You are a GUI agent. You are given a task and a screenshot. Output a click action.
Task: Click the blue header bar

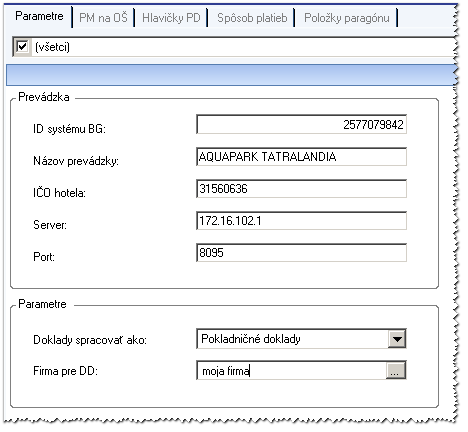click(x=231, y=75)
